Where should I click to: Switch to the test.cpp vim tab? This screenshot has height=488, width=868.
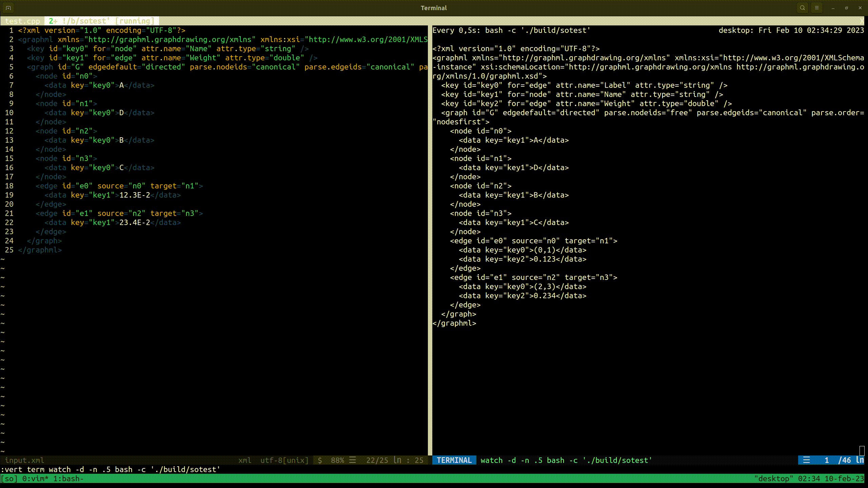click(22, 21)
